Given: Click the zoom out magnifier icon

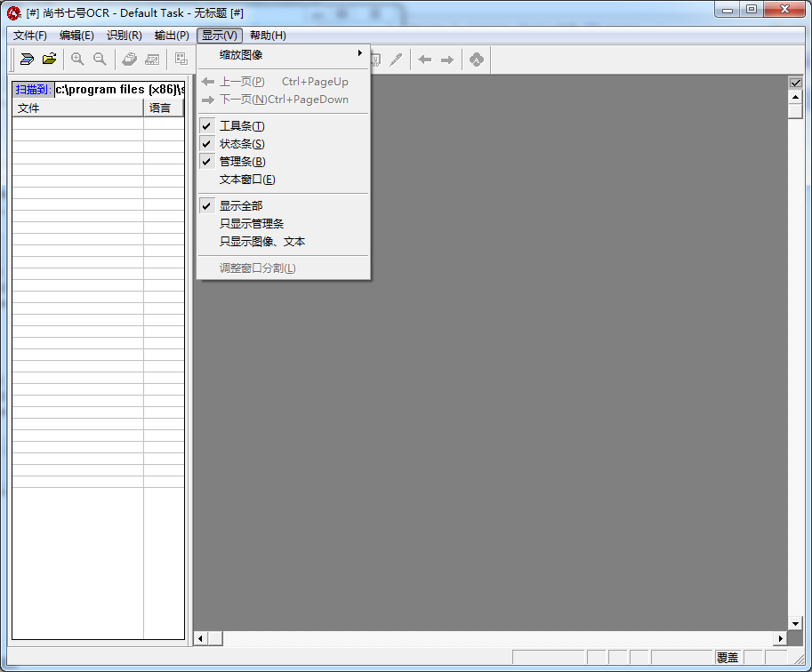Looking at the screenshot, I should (x=100, y=59).
